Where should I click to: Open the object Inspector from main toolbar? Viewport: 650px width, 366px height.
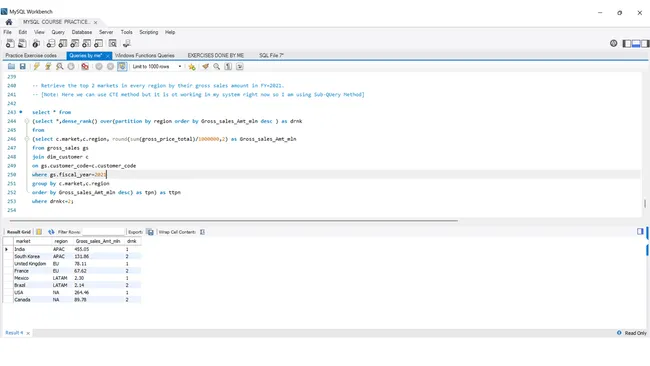point(36,44)
